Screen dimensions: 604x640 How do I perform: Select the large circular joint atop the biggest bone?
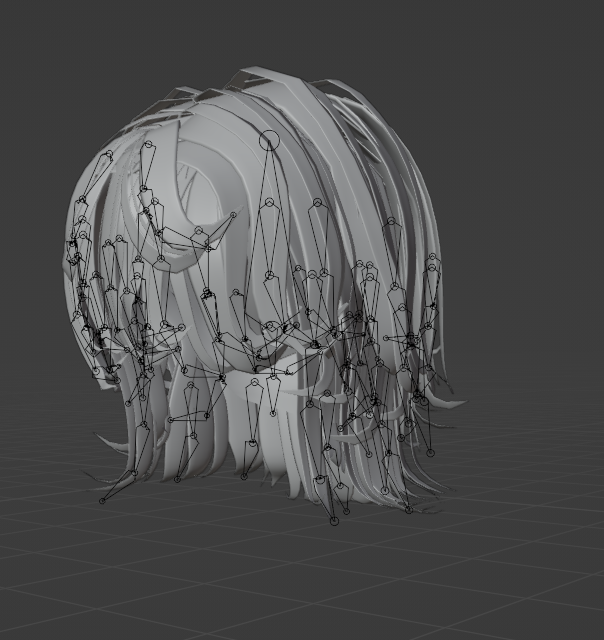pos(269,140)
